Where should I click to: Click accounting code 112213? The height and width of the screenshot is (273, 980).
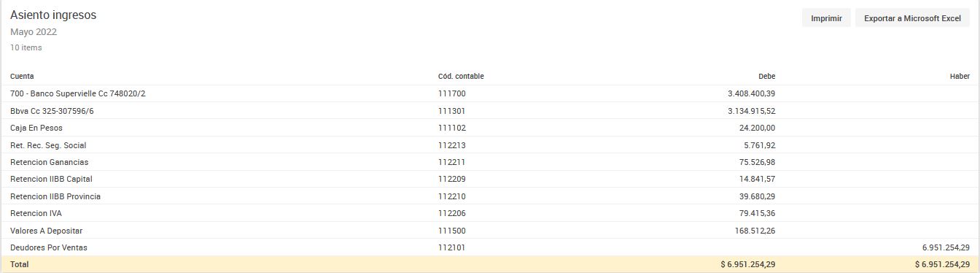click(x=451, y=145)
